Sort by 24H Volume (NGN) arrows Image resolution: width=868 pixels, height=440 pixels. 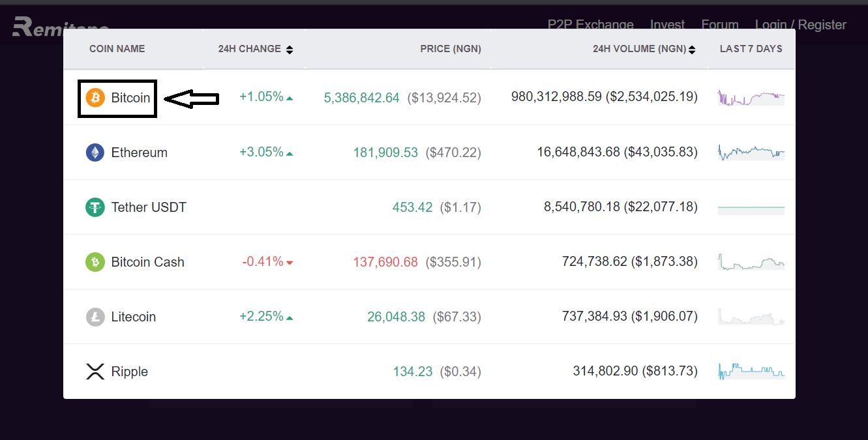pyautogui.click(x=692, y=49)
